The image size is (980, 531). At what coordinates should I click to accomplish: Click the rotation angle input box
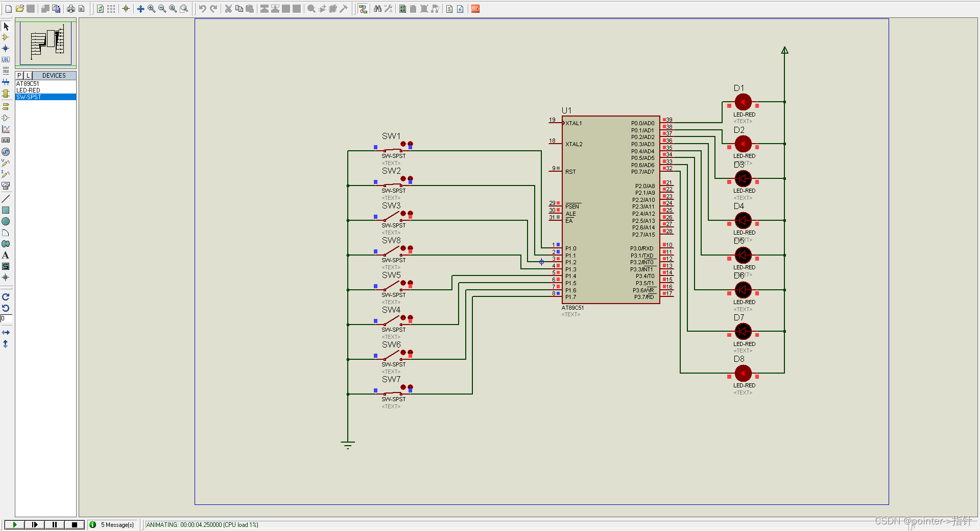(6, 319)
